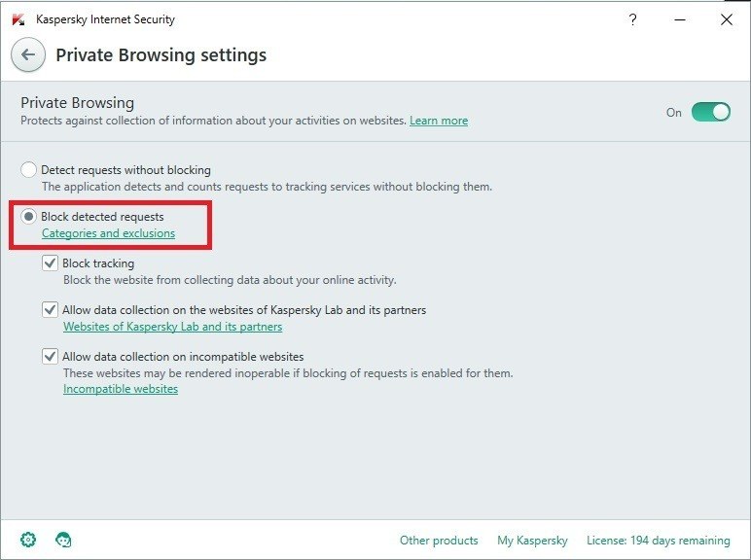Open the Incompatible websites link
Image resolution: width=751 pixels, height=560 pixels.
coord(121,389)
